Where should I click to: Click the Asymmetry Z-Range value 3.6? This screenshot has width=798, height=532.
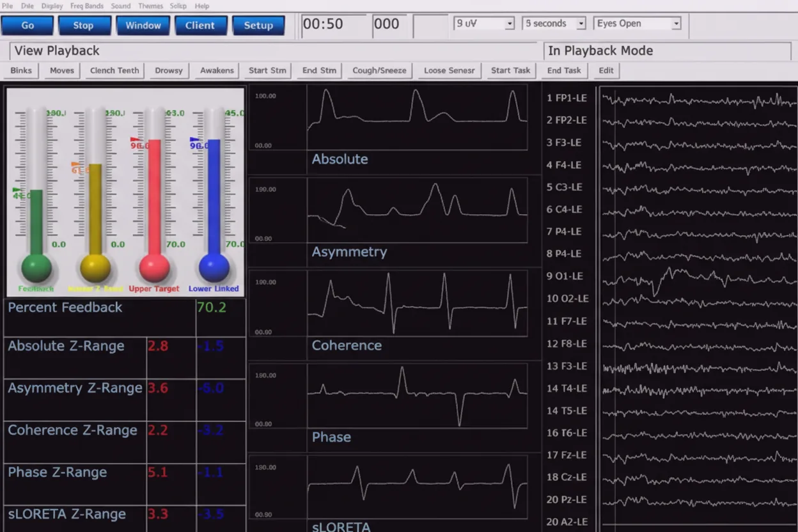point(158,388)
